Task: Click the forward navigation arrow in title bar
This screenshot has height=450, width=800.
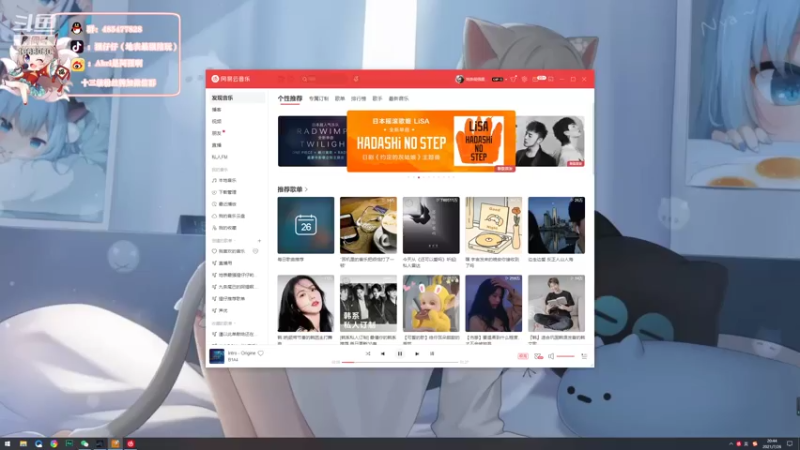Action: [291, 79]
